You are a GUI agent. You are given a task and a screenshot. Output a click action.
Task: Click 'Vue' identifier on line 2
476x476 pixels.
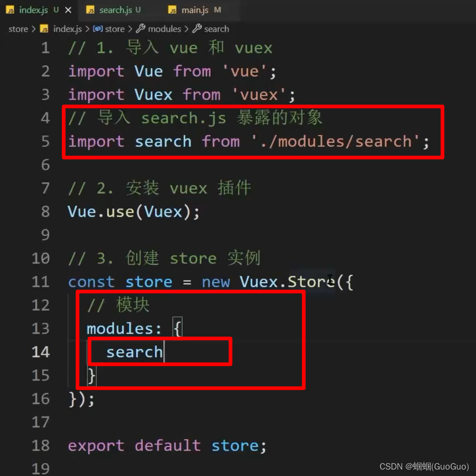tap(148, 72)
